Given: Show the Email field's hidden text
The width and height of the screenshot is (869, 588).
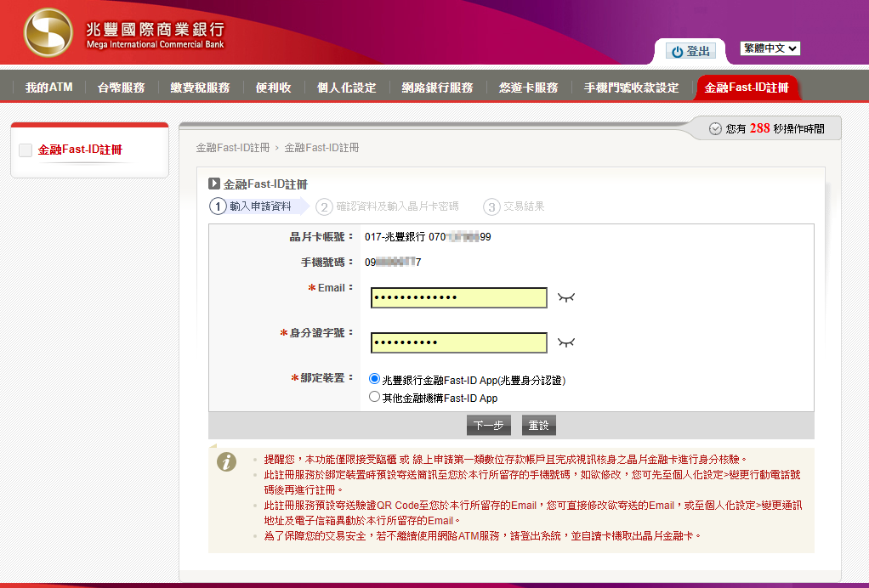Looking at the screenshot, I should click(565, 297).
